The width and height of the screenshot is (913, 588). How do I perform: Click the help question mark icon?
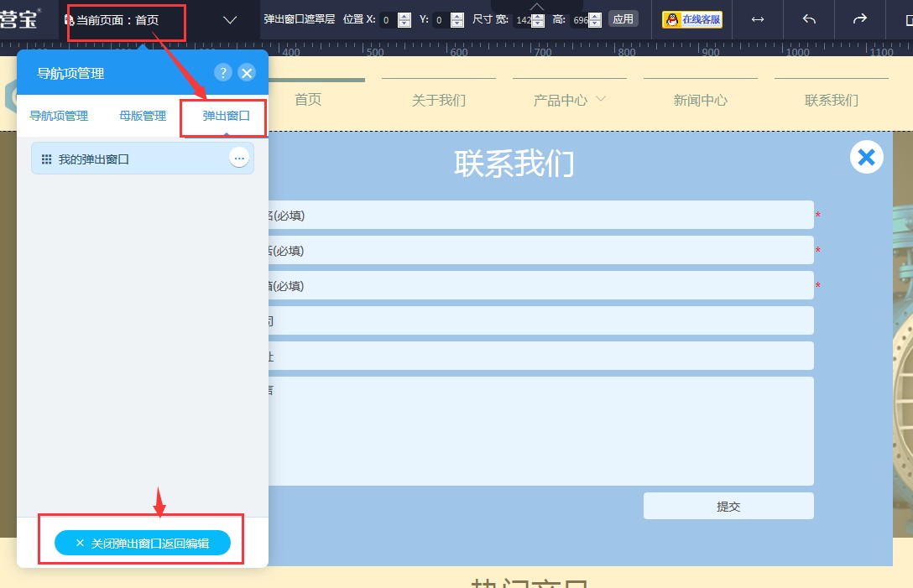pos(222,73)
